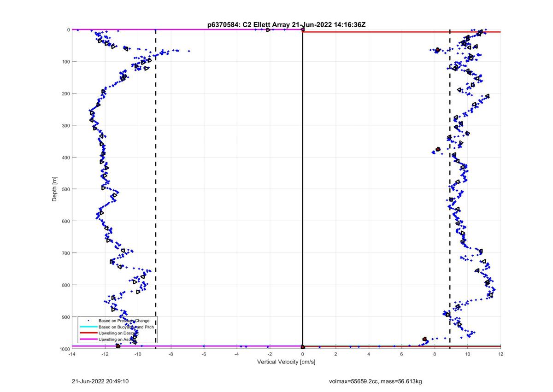Select the 'Vertical Velocity [cm/s]' x-axis label
The width and height of the screenshot is (553, 392).
286,362
